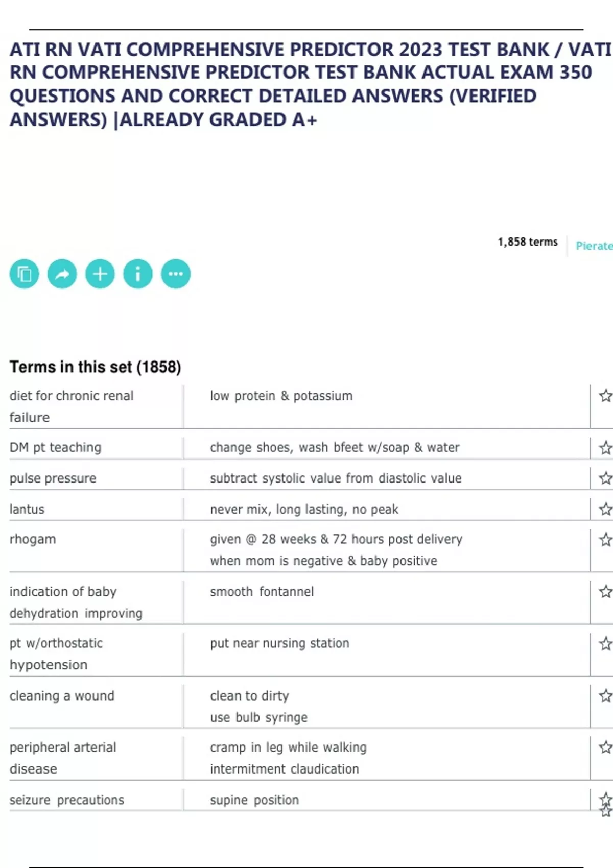
Task: Select the 'low protein & potassium' definition
Action: pyautogui.click(x=281, y=396)
